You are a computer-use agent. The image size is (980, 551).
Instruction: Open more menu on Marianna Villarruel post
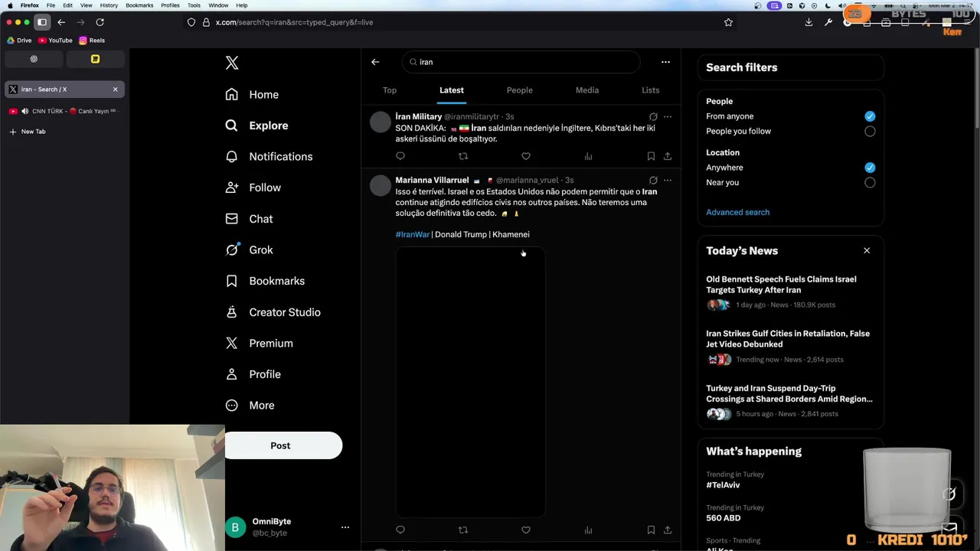(668, 181)
